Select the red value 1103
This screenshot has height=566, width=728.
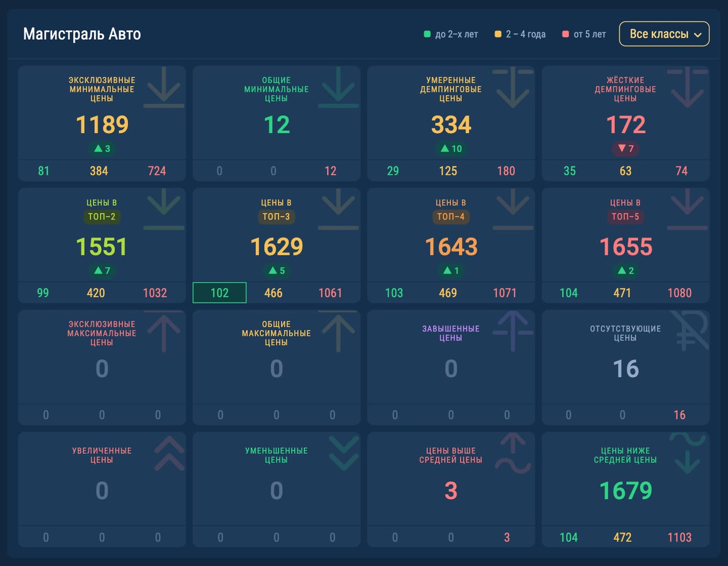tap(679, 537)
